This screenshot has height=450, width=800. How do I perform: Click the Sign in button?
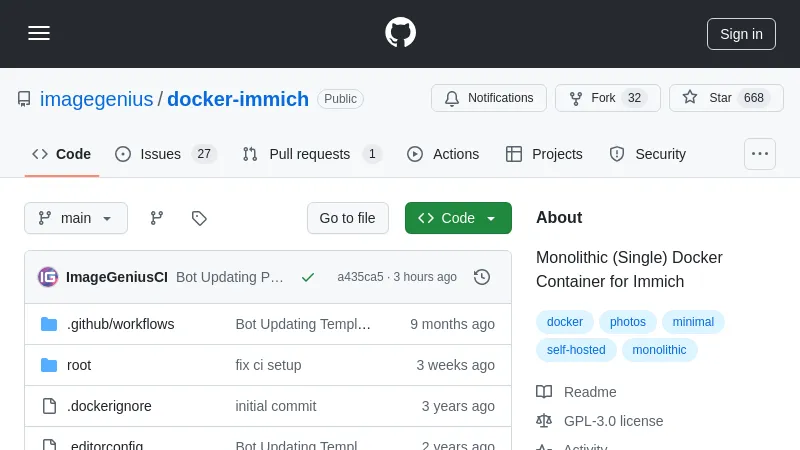[741, 33]
